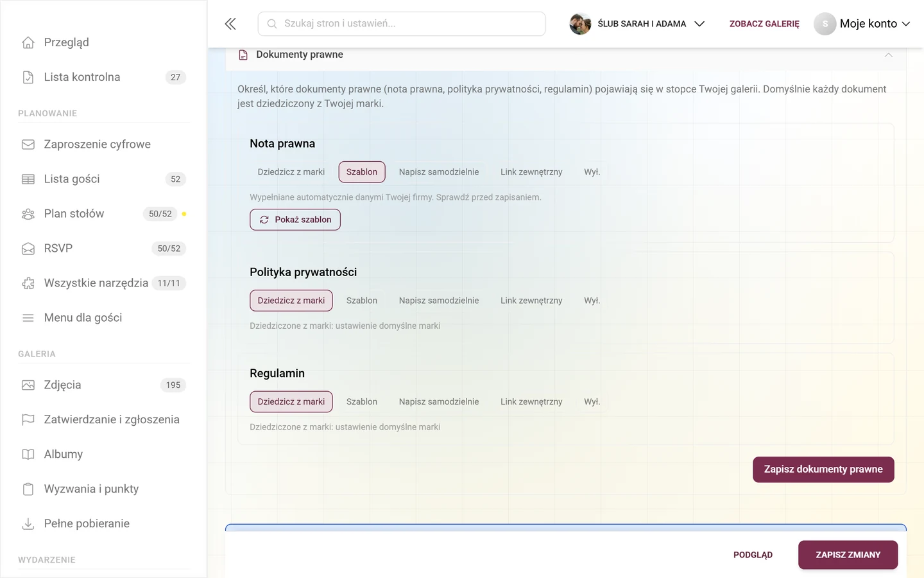The image size is (924, 578).
Task: Open Pełne pobieranie in the sidebar
Action: (x=104, y=524)
